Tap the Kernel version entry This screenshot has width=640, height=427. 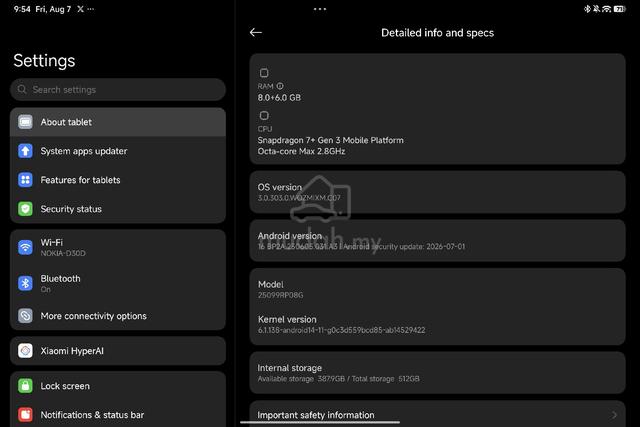coord(438,324)
